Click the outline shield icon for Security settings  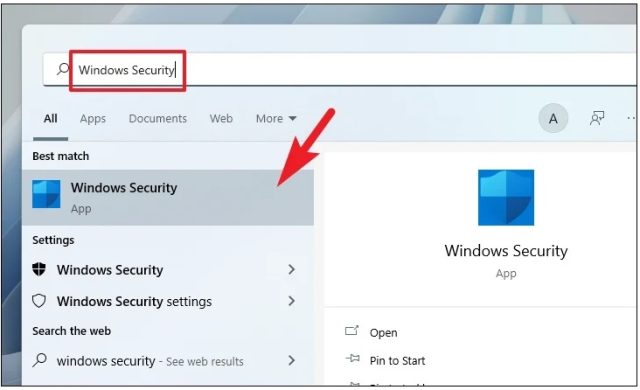[39, 301]
